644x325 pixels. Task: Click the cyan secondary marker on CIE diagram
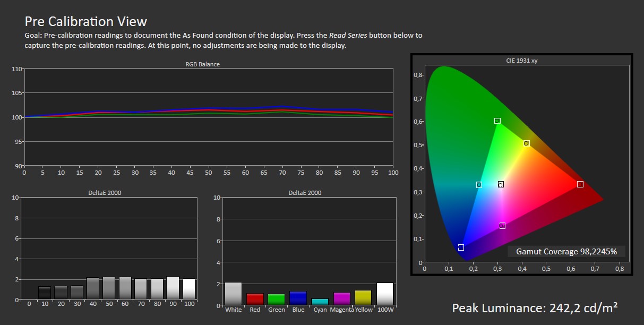pyautogui.click(x=479, y=185)
